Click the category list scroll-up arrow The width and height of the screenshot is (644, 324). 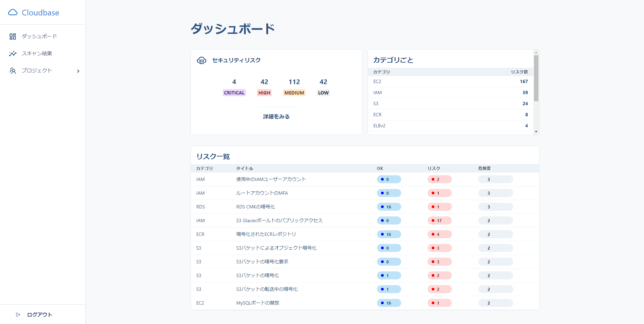coord(536,53)
